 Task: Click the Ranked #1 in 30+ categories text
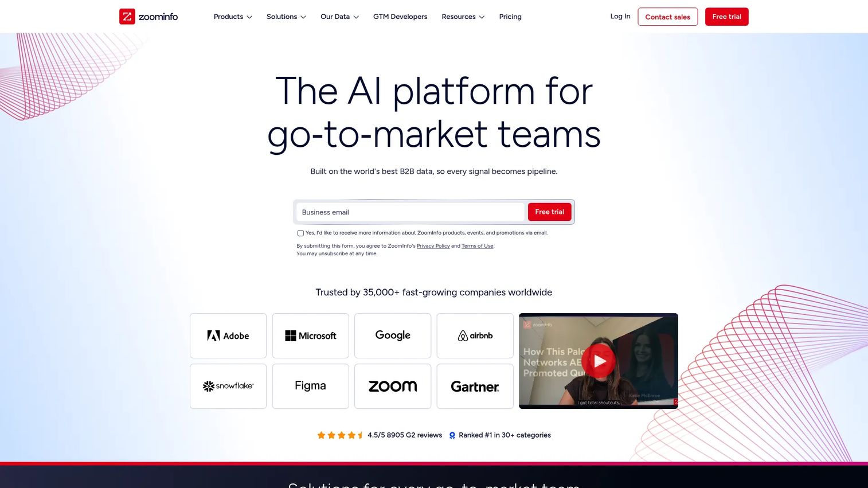click(505, 435)
